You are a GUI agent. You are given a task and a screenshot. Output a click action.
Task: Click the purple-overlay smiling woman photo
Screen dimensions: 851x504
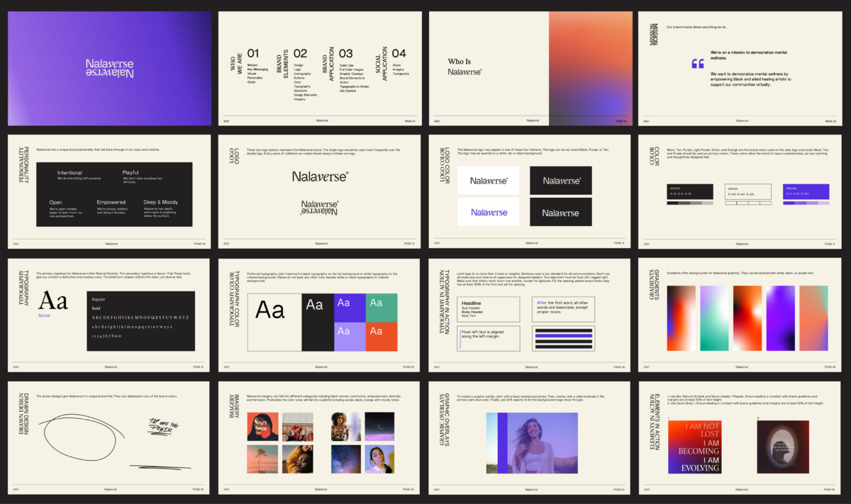click(x=532, y=442)
